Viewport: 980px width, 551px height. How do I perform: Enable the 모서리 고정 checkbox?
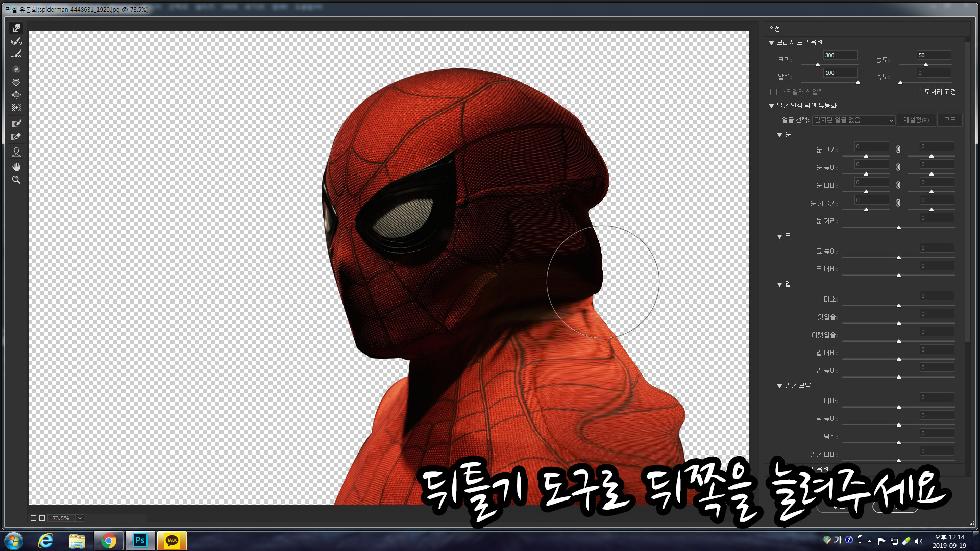918,92
